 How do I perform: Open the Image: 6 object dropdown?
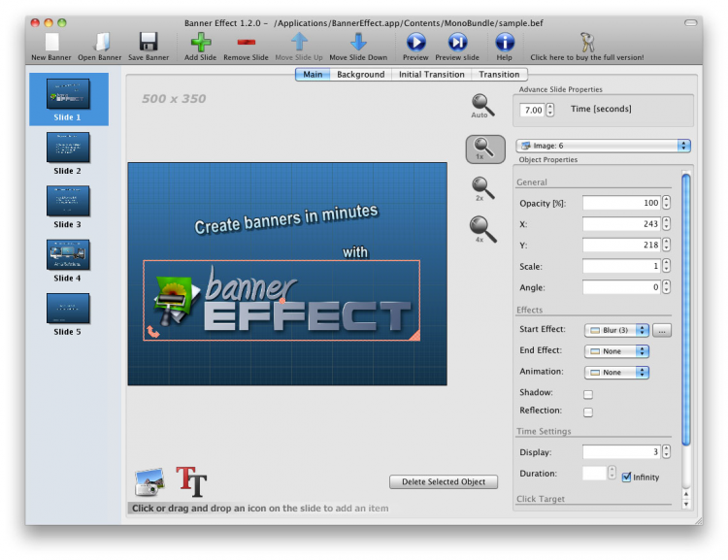click(x=603, y=146)
